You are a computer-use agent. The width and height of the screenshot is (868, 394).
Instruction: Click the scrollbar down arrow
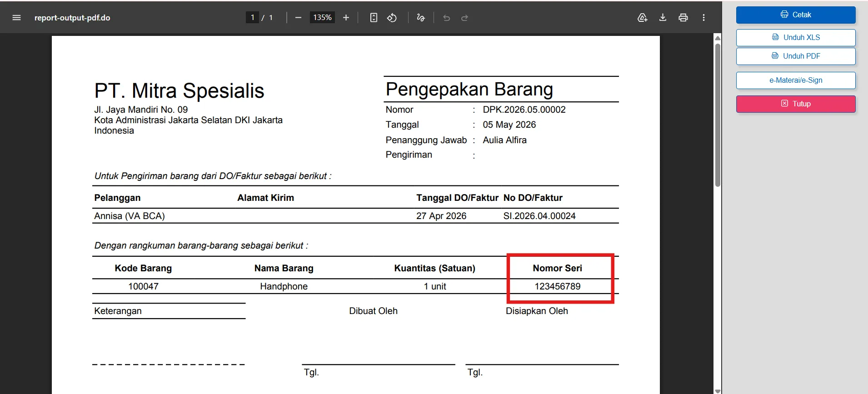pos(718,391)
